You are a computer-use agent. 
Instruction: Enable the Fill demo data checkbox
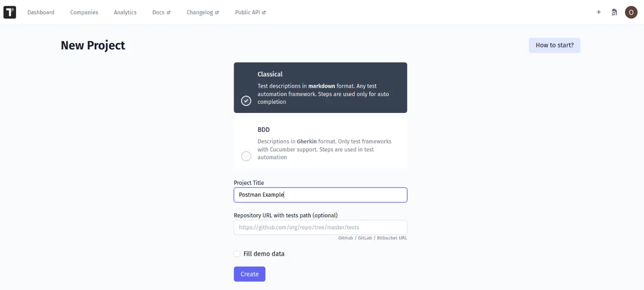coord(237,254)
